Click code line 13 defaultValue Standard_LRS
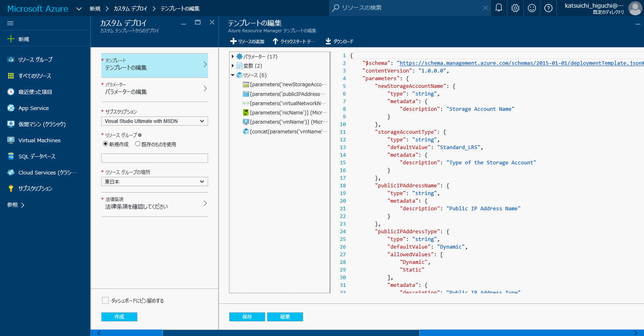The height and width of the screenshot is (336, 644). point(436,147)
